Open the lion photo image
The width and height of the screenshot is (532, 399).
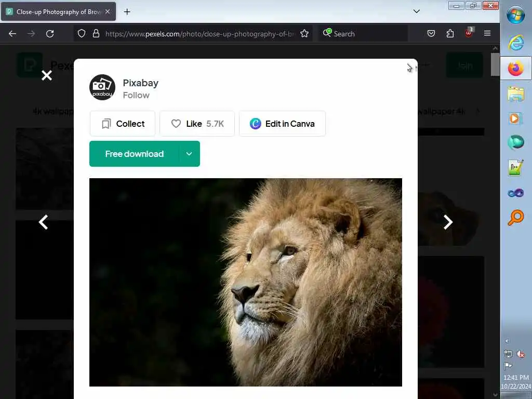coord(246,282)
